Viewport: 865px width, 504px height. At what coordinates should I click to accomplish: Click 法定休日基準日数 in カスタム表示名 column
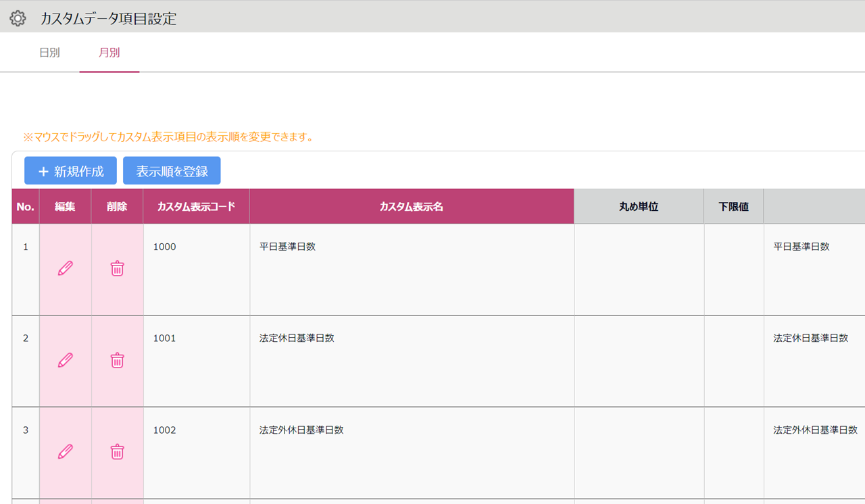[x=297, y=338]
